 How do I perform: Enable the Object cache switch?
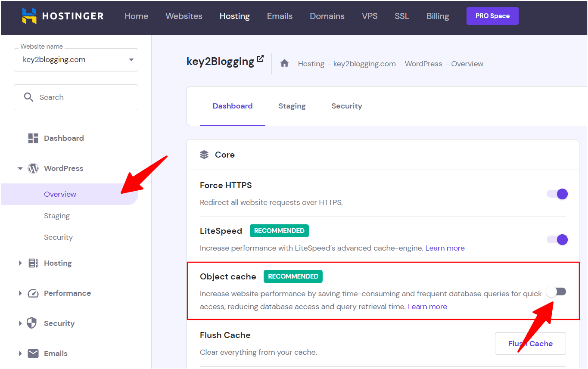556,292
